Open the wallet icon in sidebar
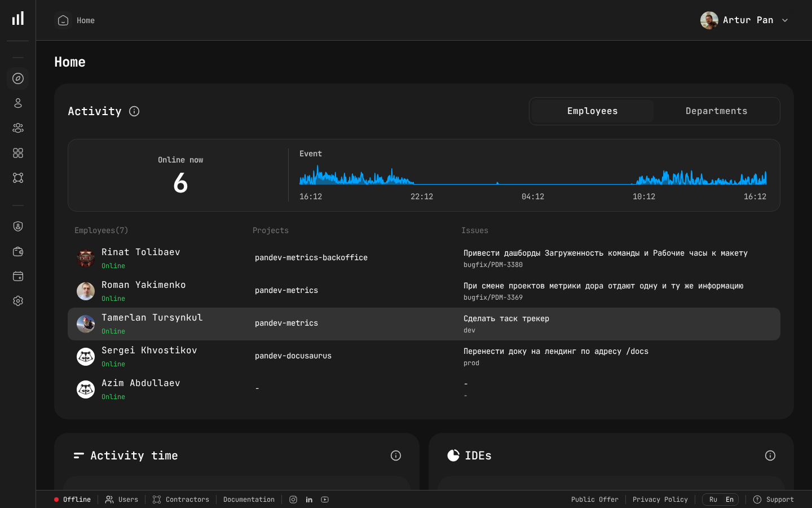This screenshot has height=508, width=812. tap(17, 252)
